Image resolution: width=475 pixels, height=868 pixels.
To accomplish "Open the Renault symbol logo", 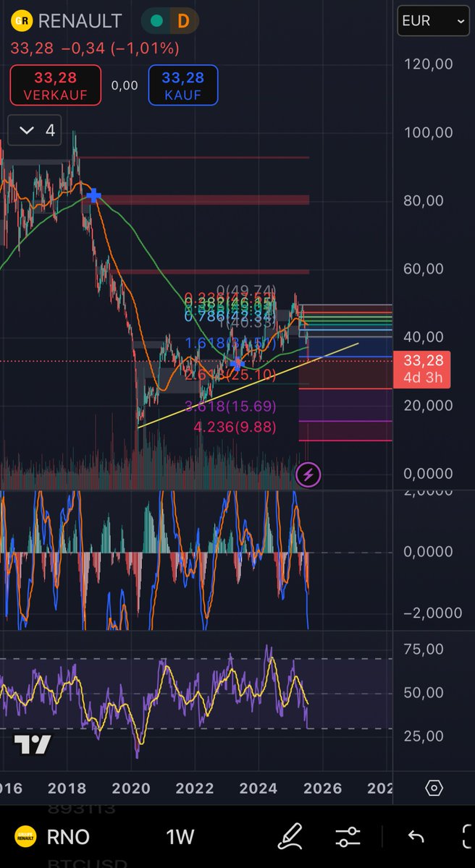I will point(22,21).
